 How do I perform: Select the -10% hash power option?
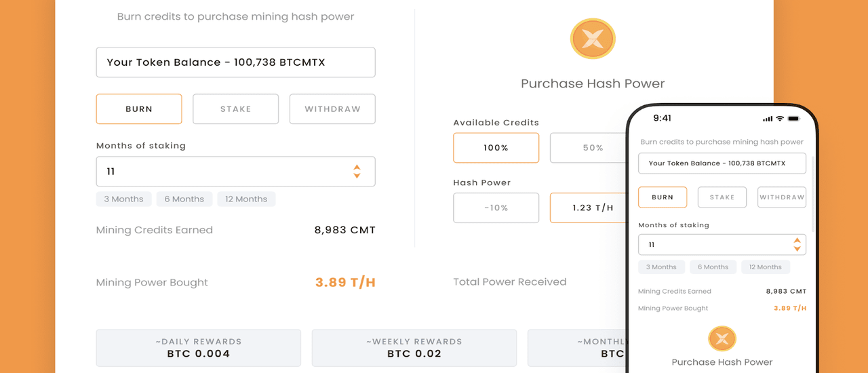click(496, 208)
